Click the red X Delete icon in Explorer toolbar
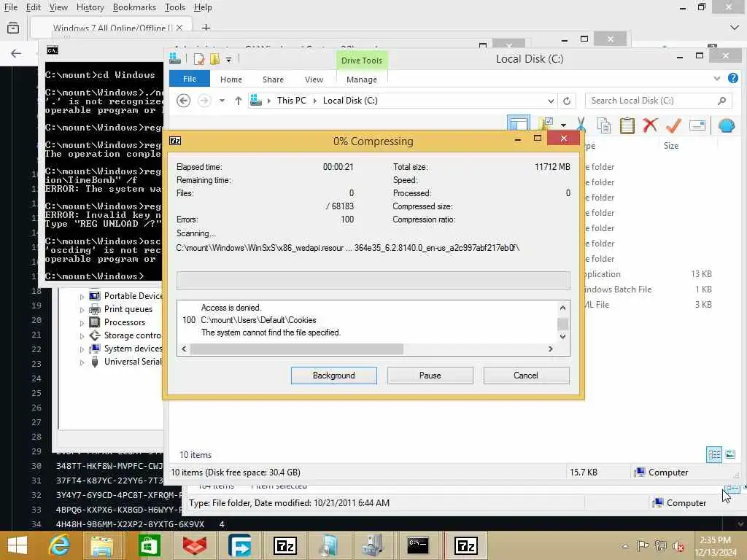 tap(650, 125)
